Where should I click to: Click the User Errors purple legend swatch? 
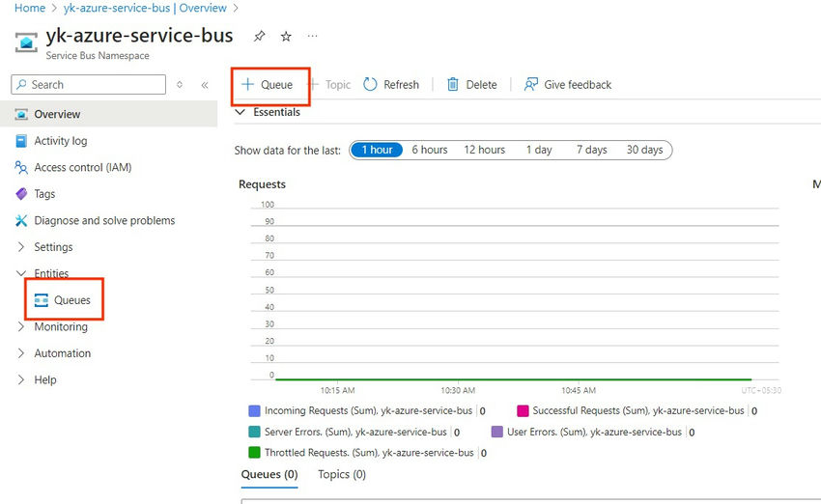(496, 432)
